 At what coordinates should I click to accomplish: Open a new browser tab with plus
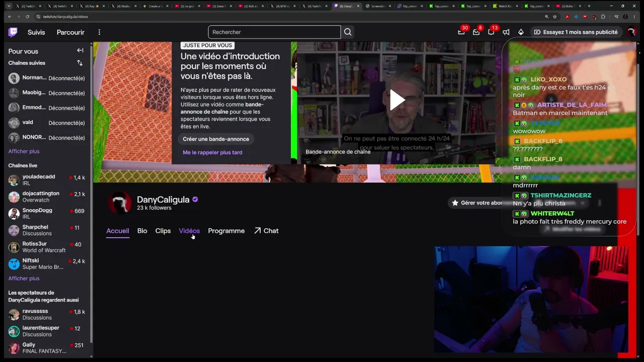(589, 6)
